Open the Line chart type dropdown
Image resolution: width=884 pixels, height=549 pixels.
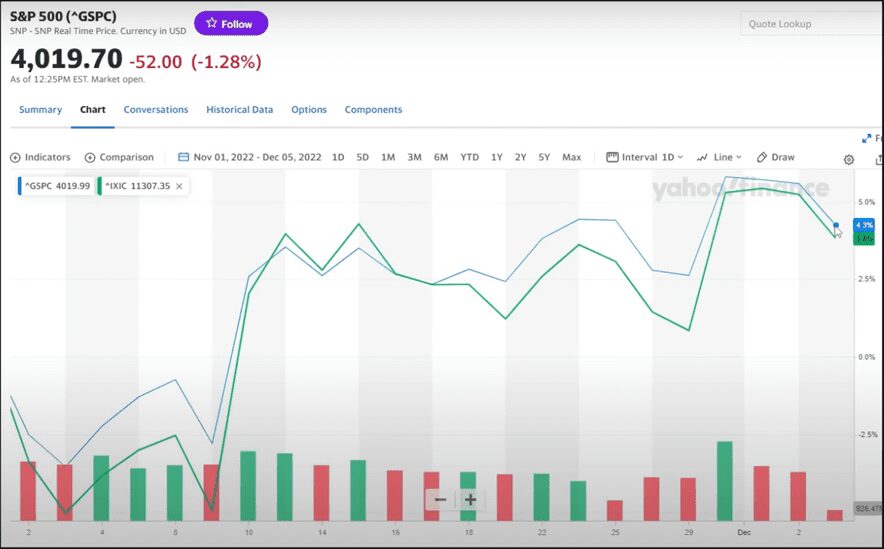click(x=720, y=157)
